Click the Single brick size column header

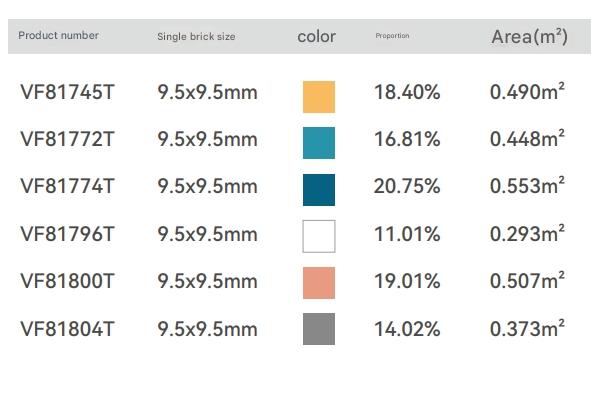[196, 37]
